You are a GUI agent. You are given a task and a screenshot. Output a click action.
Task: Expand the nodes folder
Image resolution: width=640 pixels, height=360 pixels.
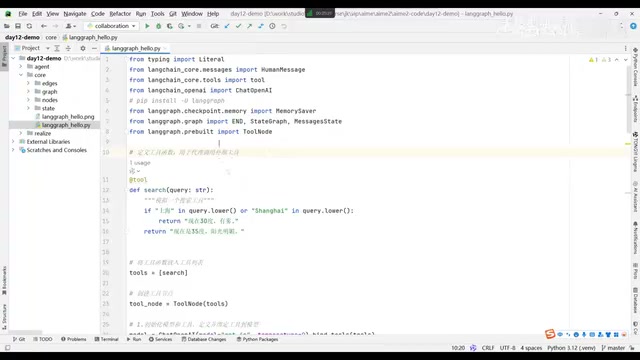point(28,100)
